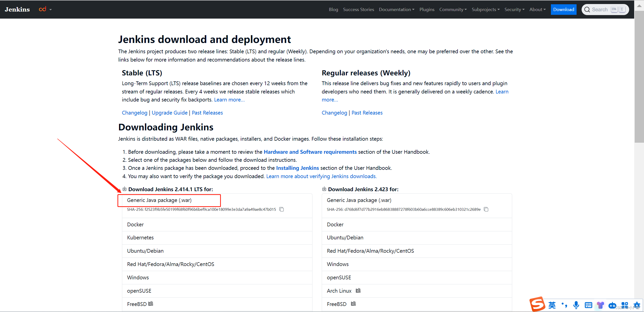Select Red Hat/Fedora under LTS downloads
Screen dimensions: 644x312
217,264
